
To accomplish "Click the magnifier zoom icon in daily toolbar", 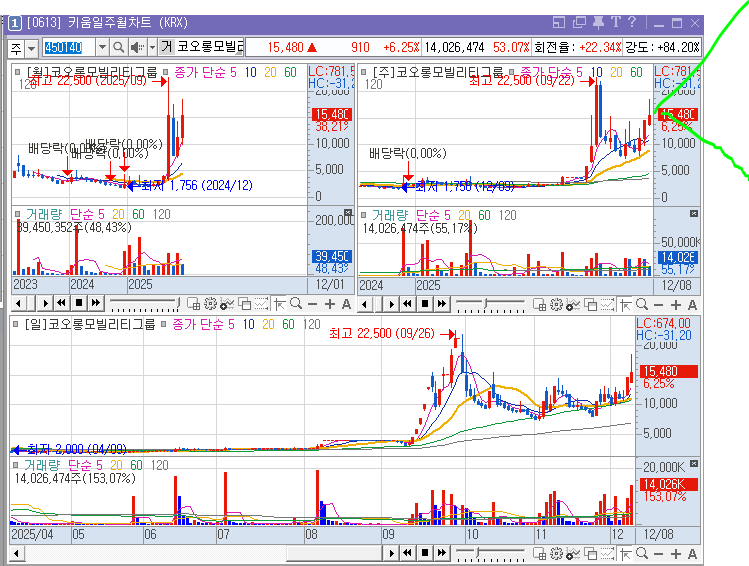I will pyautogui.click(x=642, y=553).
